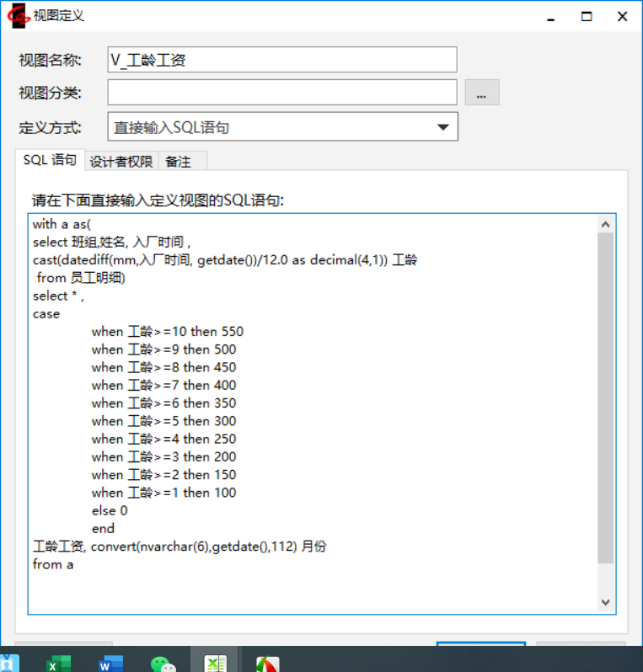This screenshot has height=672, width=643.
Task: Open WeChat from the taskbar
Action: coord(163,664)
